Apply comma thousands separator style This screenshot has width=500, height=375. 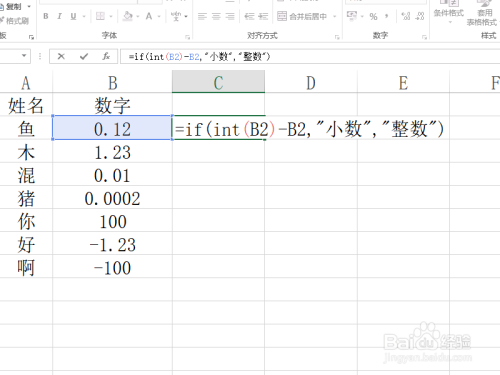point(387,16)
